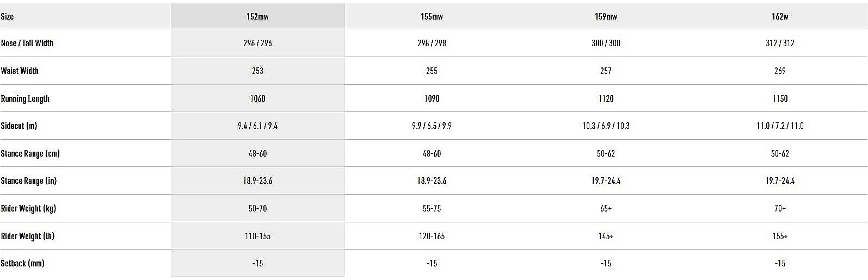
Task: Select the Stance Range (in) row label
Action: tap(29, 181)
